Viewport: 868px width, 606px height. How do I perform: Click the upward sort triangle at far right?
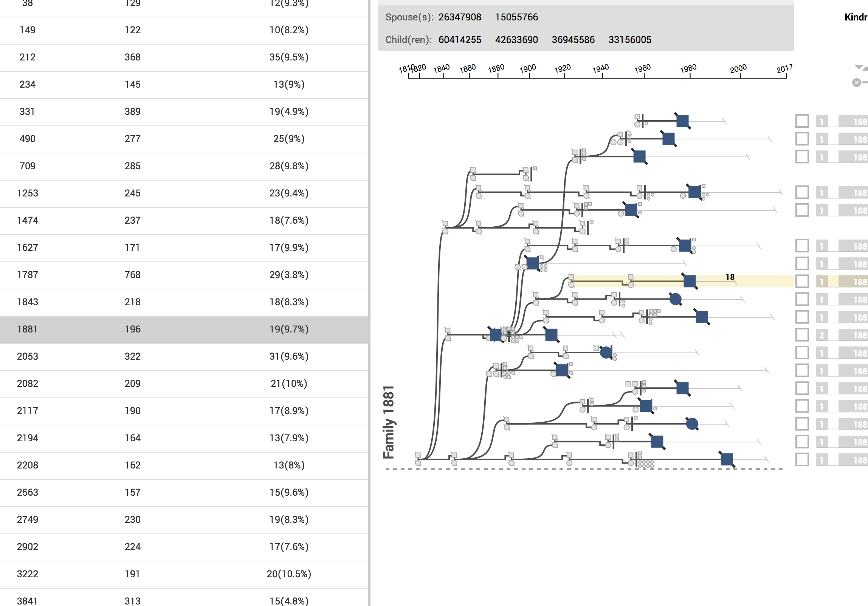(x=866, y=69)
